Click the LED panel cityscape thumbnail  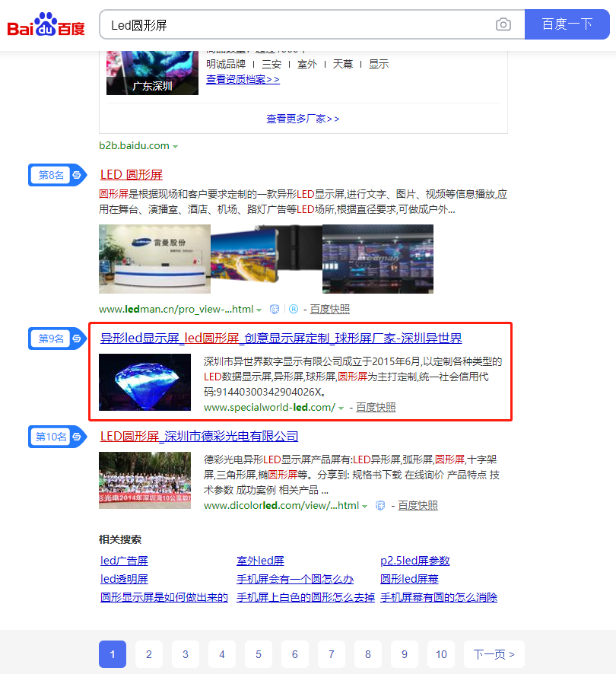point(266,259)
